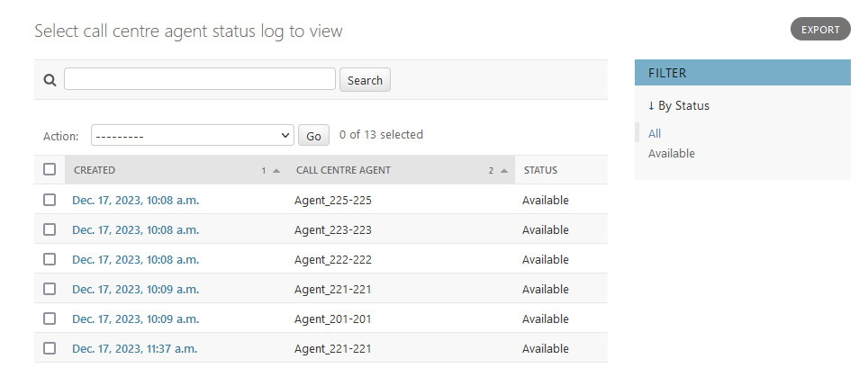The image size is (868, 368).
Task: Open the 11:37 a.m. log entry
Action: [135, 348]
